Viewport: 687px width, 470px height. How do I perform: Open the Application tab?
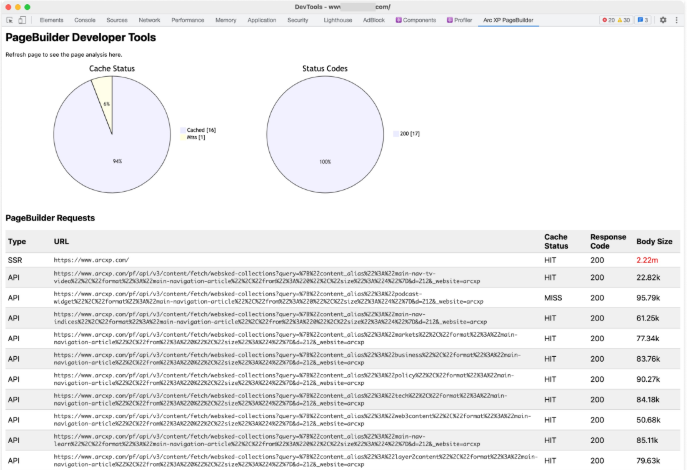262,20
